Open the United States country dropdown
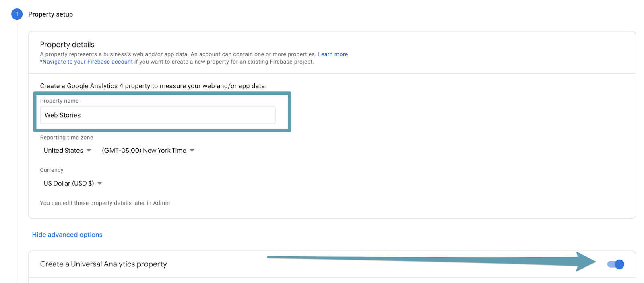644x283 pixels. 67,151
